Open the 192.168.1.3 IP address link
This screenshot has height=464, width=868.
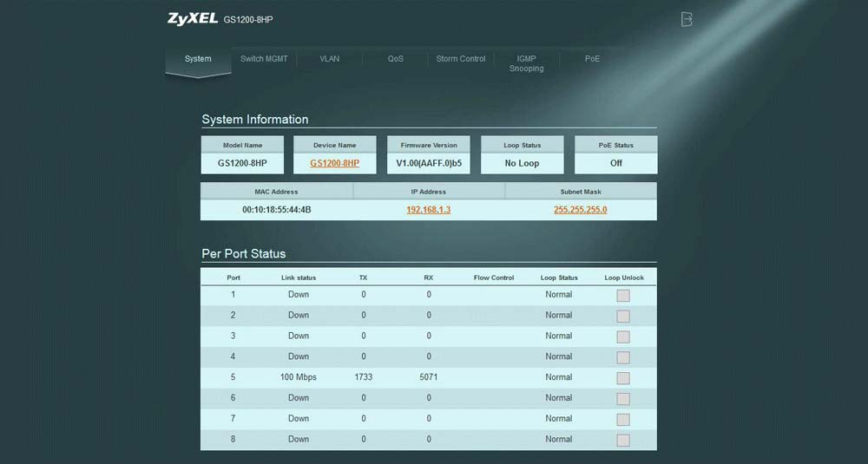(x=429, y=210)
